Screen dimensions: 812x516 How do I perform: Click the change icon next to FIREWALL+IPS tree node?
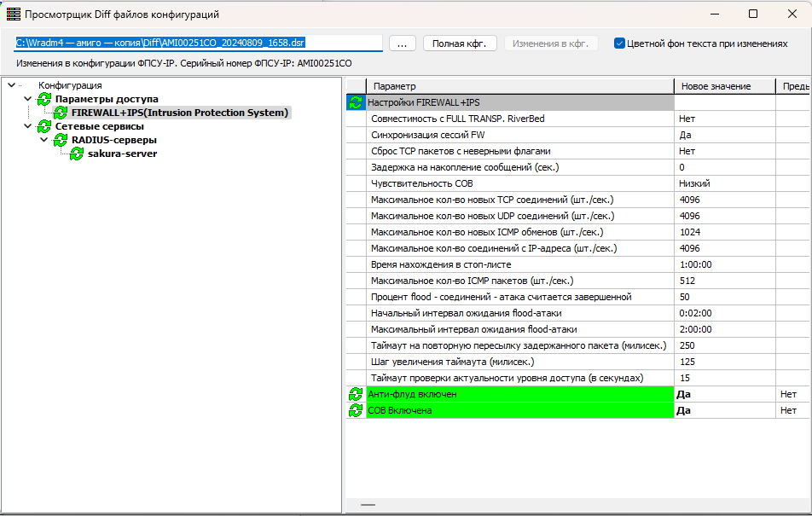(61, 113)
